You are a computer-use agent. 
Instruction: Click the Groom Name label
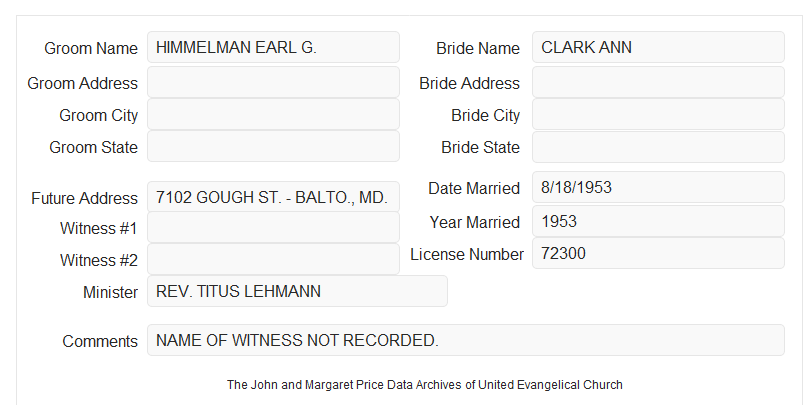click(91, 48)
